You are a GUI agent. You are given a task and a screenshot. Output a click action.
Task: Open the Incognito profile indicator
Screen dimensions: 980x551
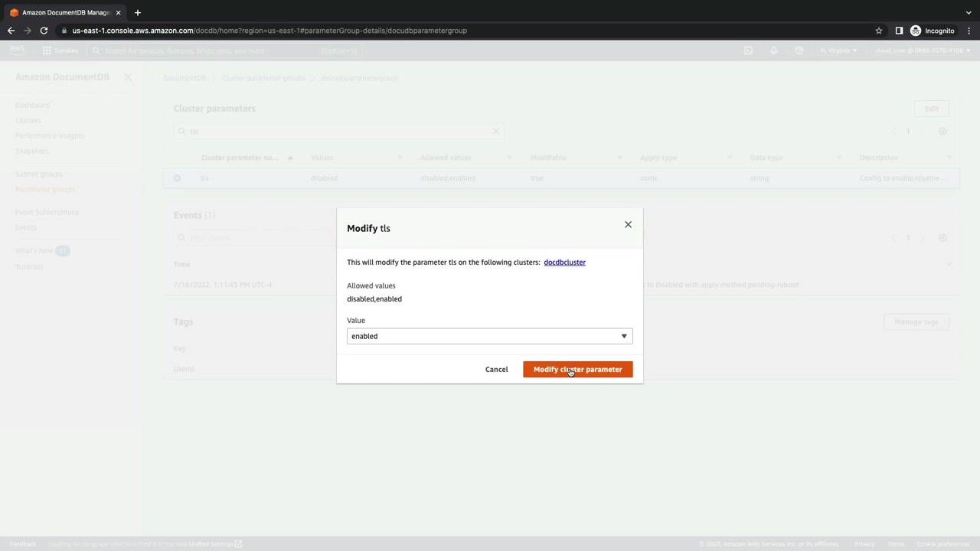click(932, 31)
